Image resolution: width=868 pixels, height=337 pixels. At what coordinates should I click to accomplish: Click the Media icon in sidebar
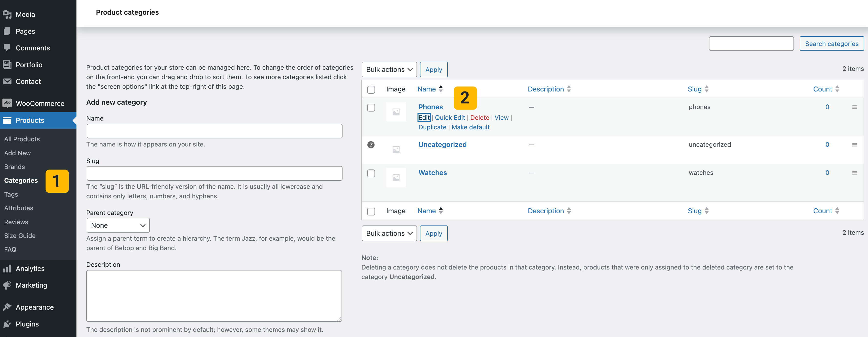click(x=7, y=14)
